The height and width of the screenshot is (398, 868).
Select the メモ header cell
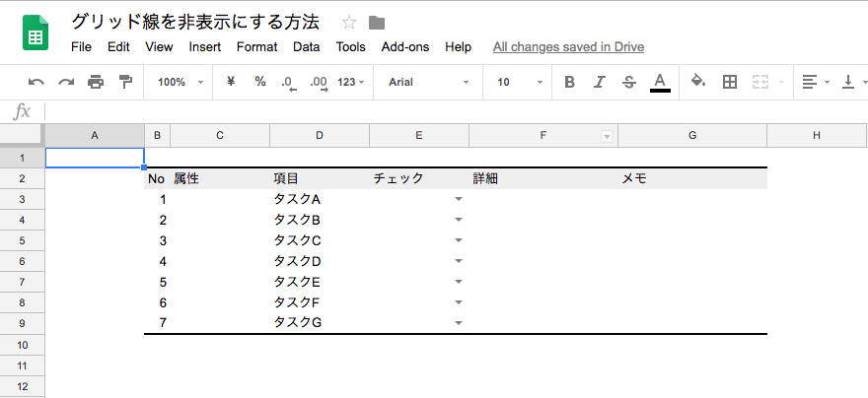click(x=692, y=178)
